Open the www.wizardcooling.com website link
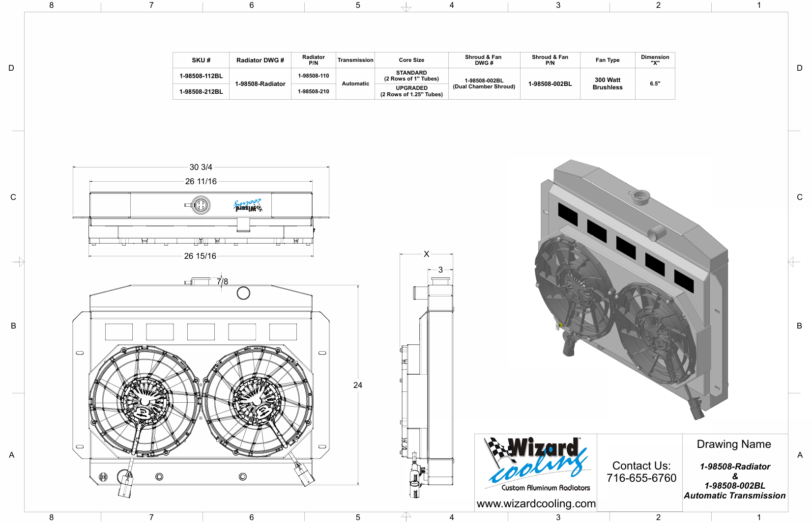Screen dimensions: 812x524 click(536, 504)
